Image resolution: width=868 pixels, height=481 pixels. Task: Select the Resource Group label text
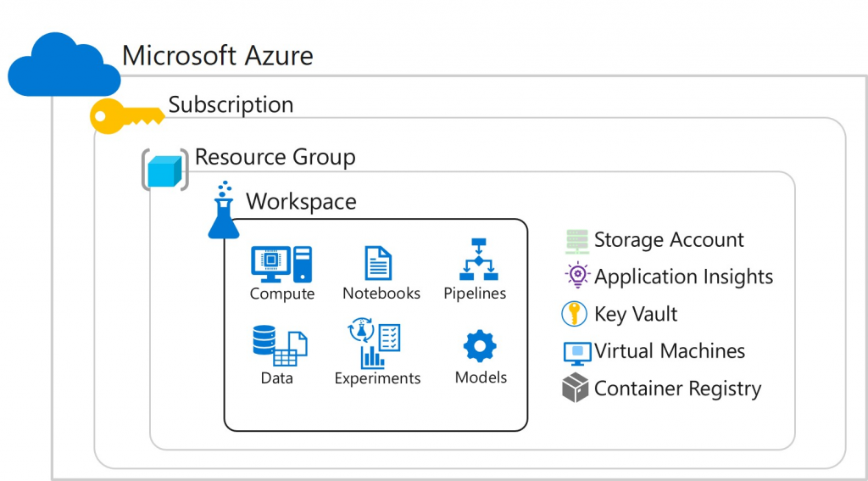click(x=275, y=157)
